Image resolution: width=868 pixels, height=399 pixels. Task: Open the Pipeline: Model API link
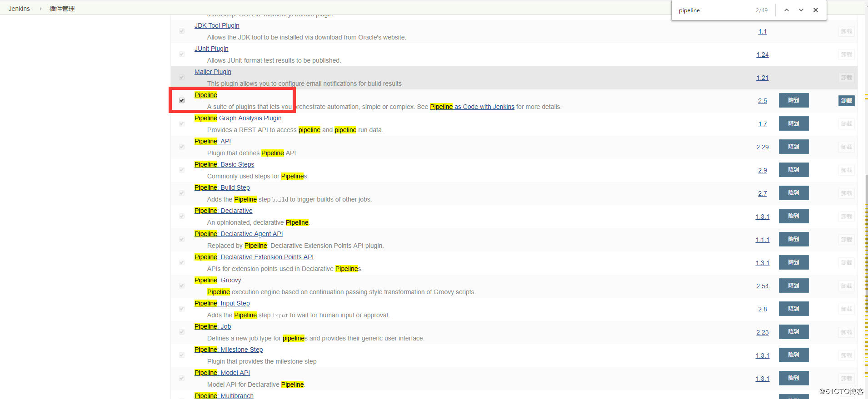(x=222, y=373)
